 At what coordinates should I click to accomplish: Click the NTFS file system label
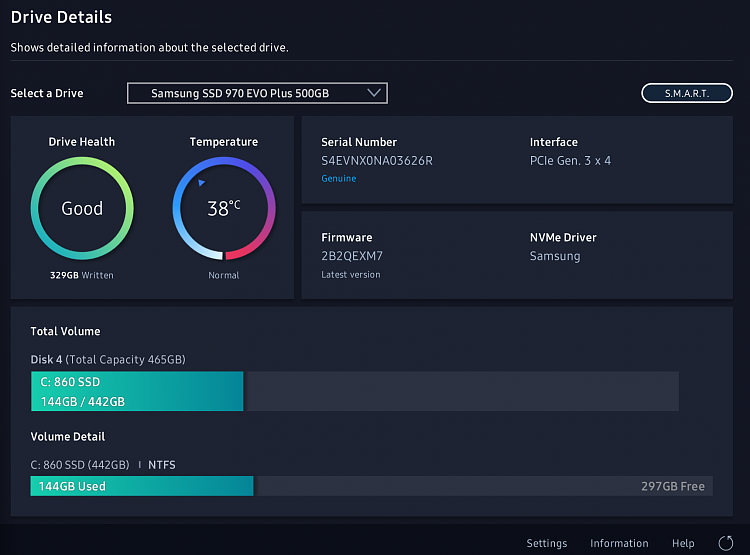click(162, 465)
